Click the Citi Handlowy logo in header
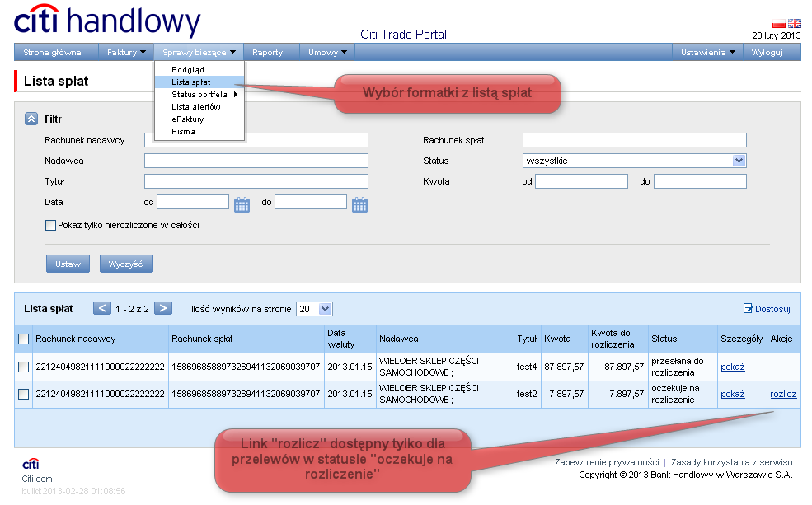 [x=107, y=21]
